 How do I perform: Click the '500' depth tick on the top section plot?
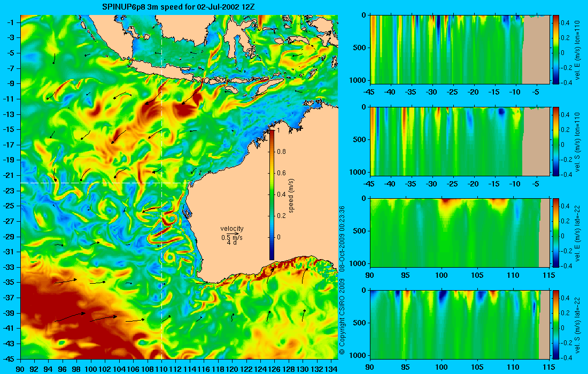pos(359,48)
